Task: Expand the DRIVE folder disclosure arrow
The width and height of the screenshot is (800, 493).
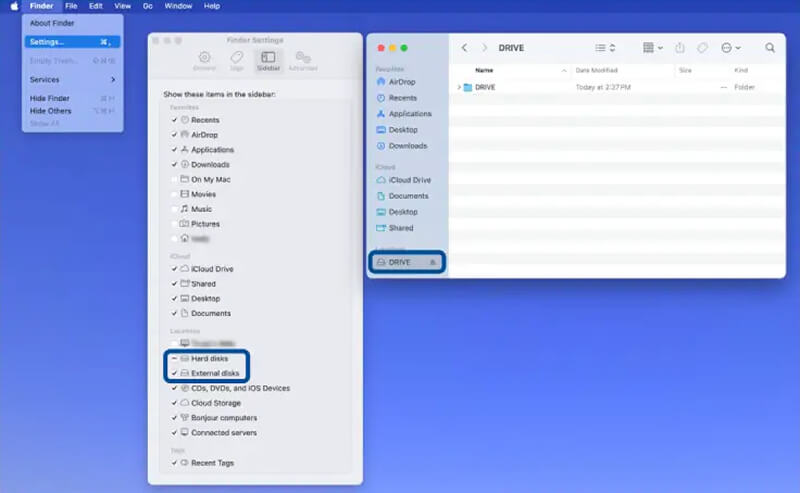Action: pos(459,87)
